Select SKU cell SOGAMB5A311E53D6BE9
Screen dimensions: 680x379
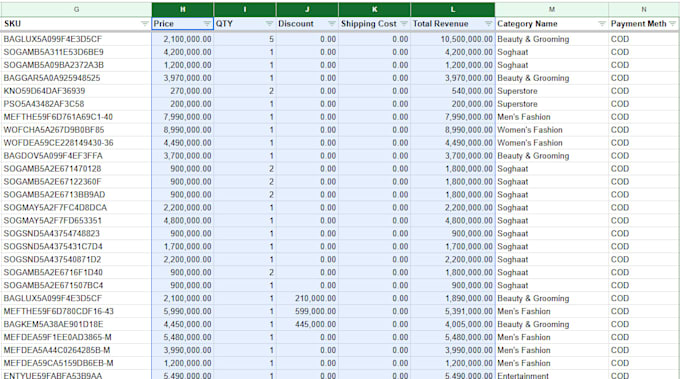(x=76, y=52)
